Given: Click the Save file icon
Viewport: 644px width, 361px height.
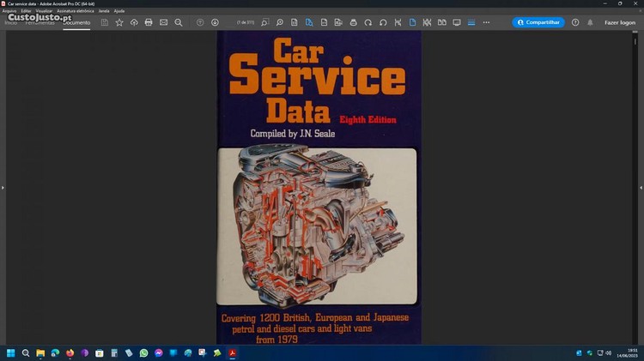Looking at the screenshot, I should coord(105,22).
